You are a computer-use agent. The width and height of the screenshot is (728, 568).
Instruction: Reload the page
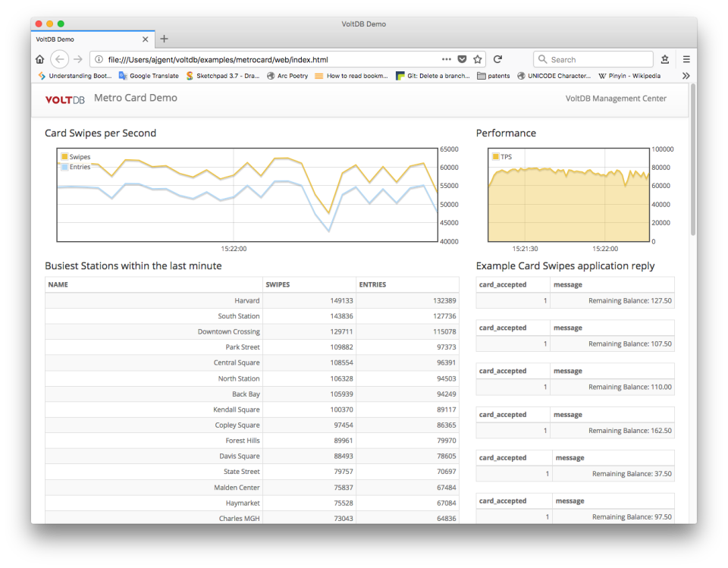pyautogui.click(x=497, y=59)
